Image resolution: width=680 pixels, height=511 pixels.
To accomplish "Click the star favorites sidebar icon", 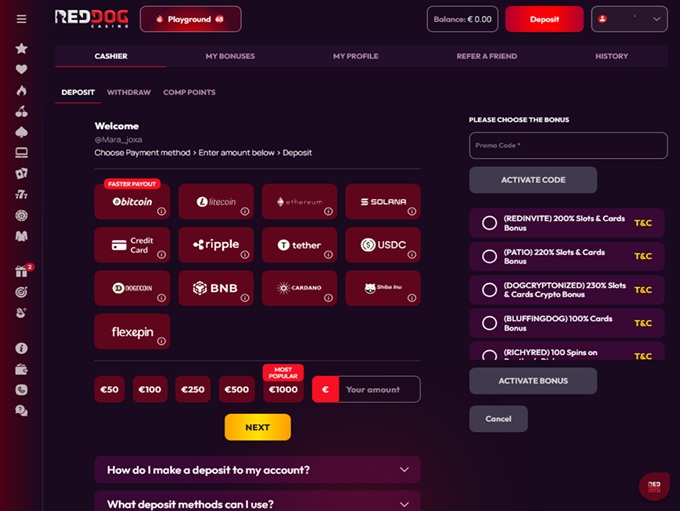I will tap(21, 48).
